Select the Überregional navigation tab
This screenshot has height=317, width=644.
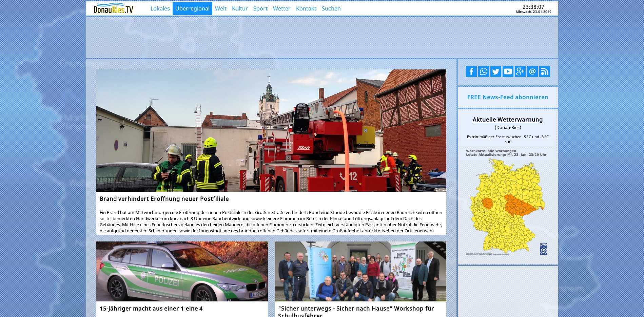click(192, 8)
